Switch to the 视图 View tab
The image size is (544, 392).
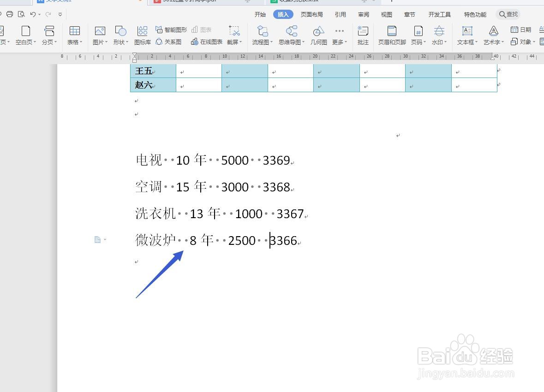pyautogui.click(x=387, y=15)
